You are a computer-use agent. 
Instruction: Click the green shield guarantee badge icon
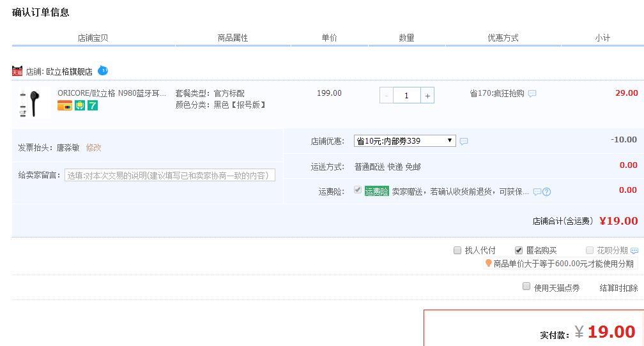coord(80,105)
